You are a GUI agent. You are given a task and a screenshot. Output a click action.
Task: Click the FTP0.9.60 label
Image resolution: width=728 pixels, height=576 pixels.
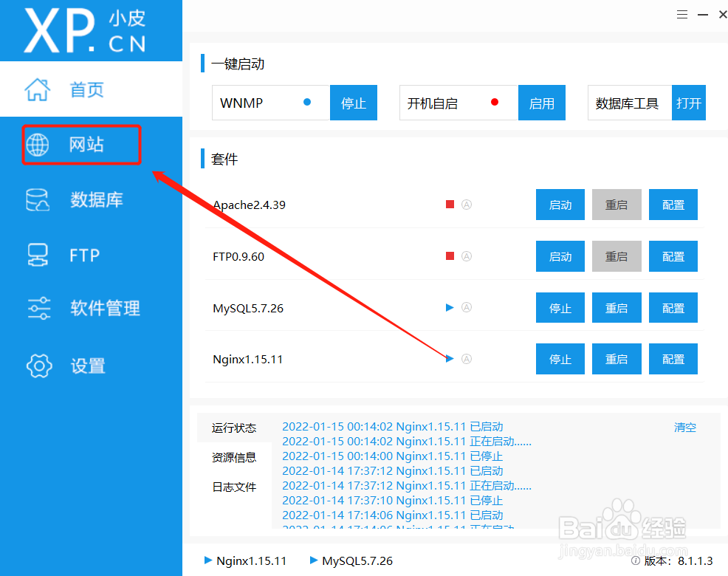coord(238,256)
